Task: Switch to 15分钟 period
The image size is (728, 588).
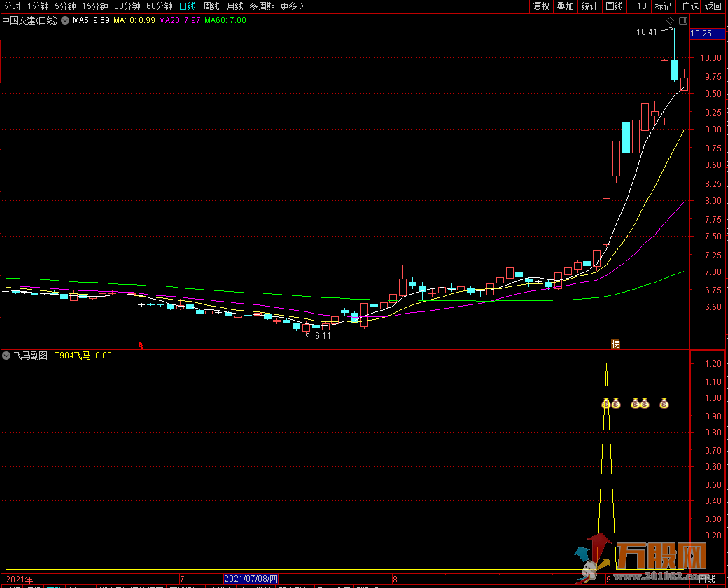Action: pos(95,6)
